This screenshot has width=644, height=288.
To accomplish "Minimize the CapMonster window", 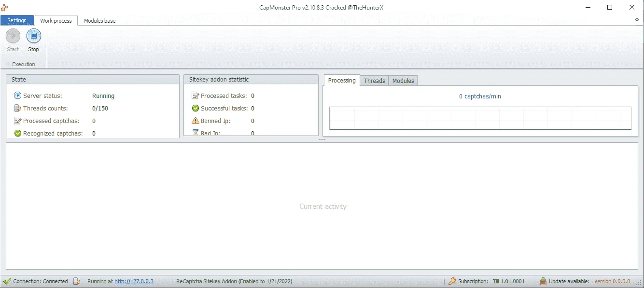I will click(x=588, y=7).
